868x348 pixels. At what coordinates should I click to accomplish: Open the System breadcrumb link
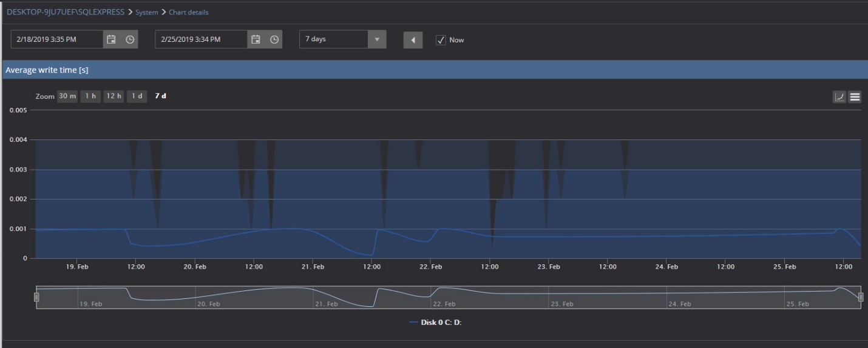(x=147, y=12)
